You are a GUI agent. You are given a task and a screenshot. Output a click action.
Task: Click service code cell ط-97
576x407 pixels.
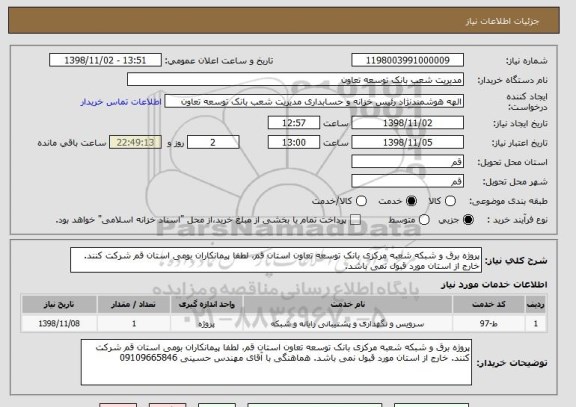point(489,324)
